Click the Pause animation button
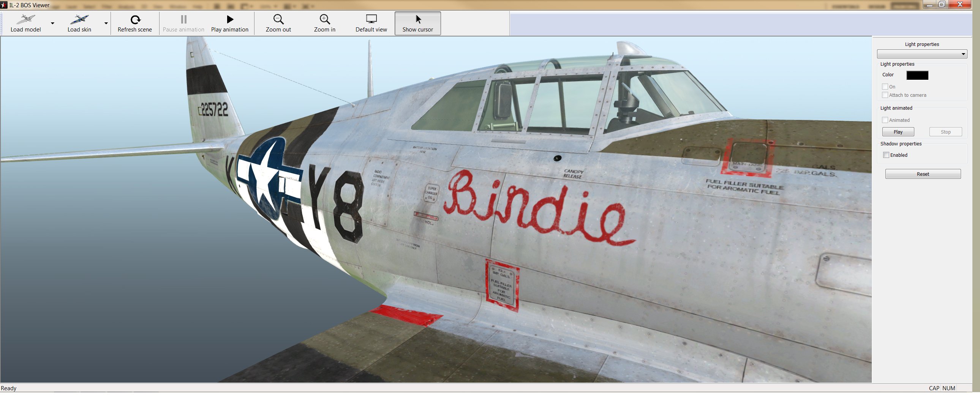 [183, 23]
